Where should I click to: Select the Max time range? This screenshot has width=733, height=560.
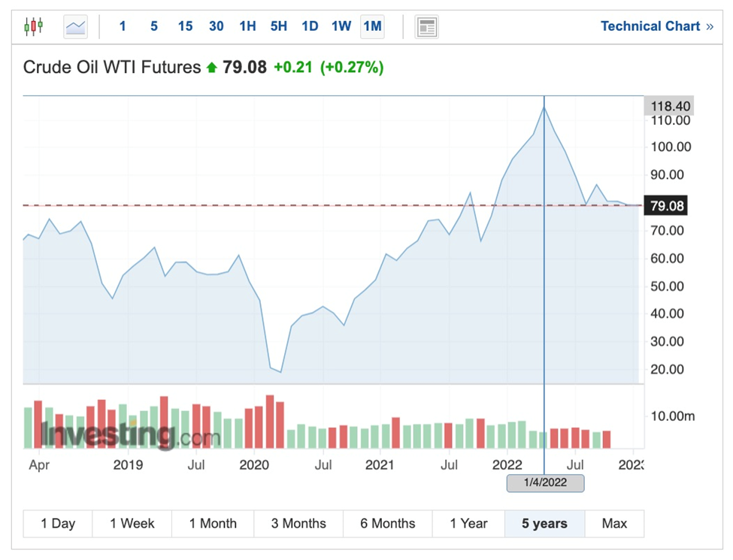(614, 524)
